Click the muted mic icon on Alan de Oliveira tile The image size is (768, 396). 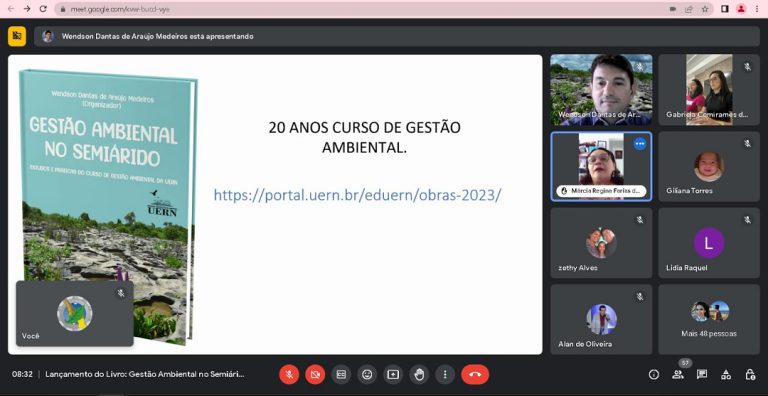tap(640, 297)
